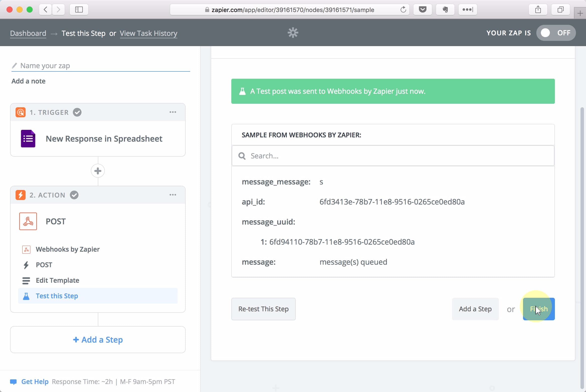Click the 'Test this Step' breadcrumb text
The width and height of the screenshot is (586, 392).
tap(84, 33)
